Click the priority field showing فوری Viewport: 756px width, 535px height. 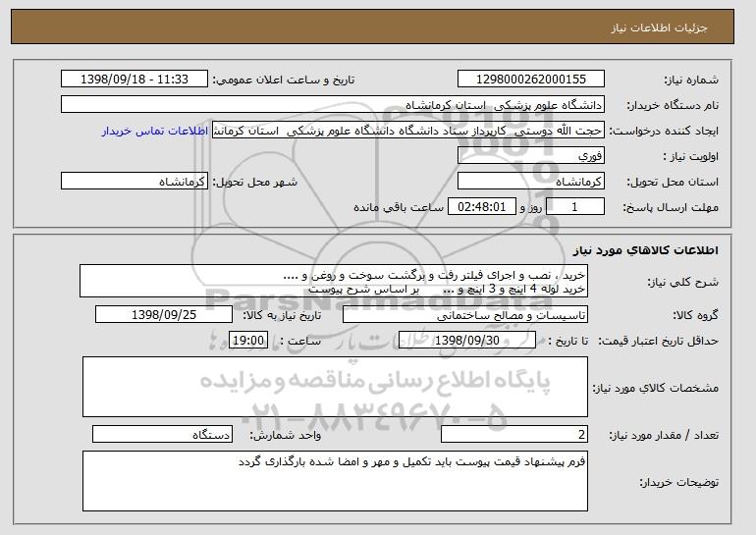531,156
